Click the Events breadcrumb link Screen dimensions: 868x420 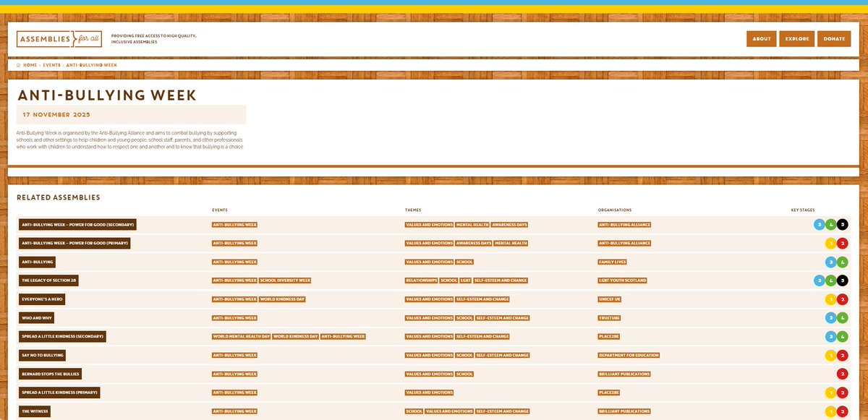pos(51,65)
